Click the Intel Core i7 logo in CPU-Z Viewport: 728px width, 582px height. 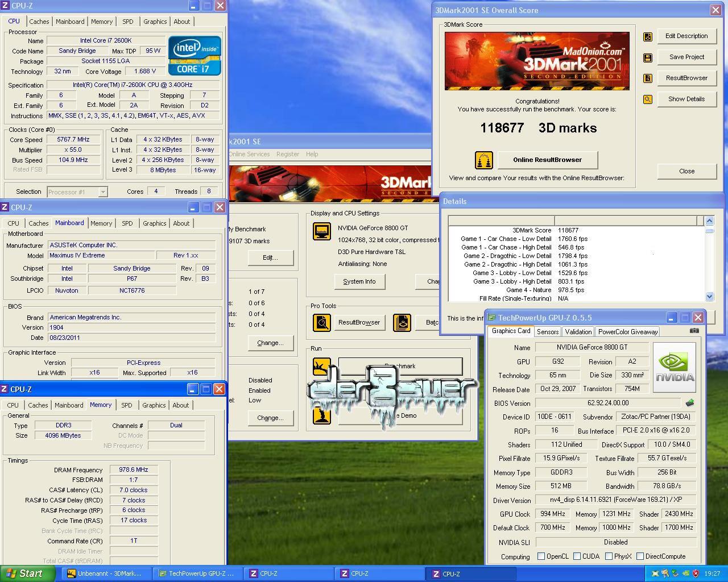click(195, 56)
